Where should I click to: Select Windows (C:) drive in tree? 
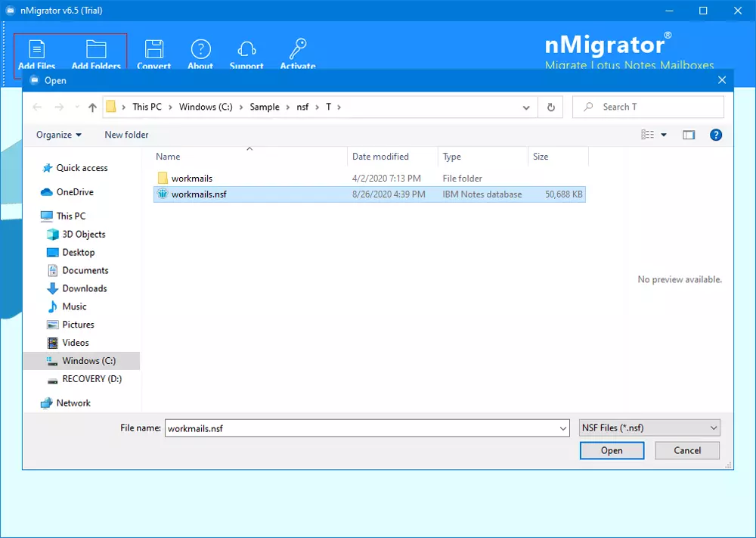[x=82, y=361]
